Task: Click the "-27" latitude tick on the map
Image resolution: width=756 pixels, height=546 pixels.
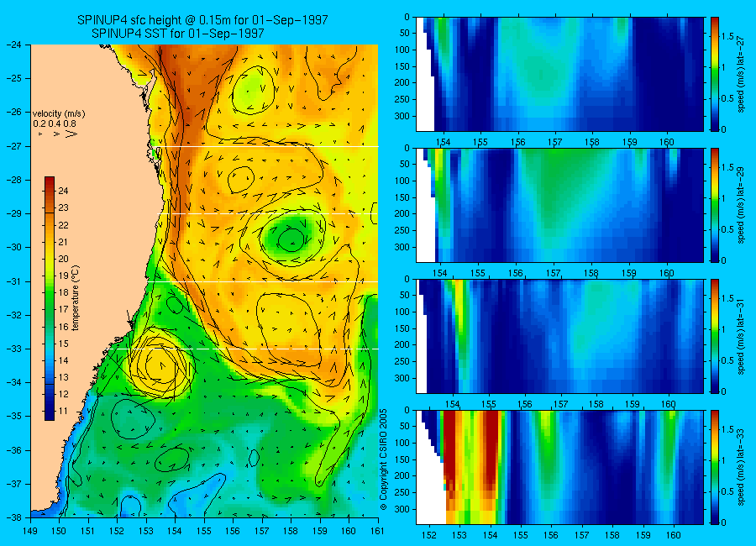Action: (13, 146)
